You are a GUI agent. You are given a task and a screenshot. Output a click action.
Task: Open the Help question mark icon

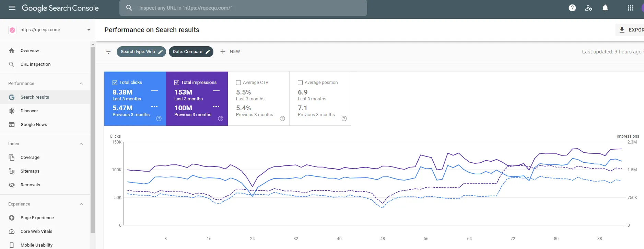(572, 8)
